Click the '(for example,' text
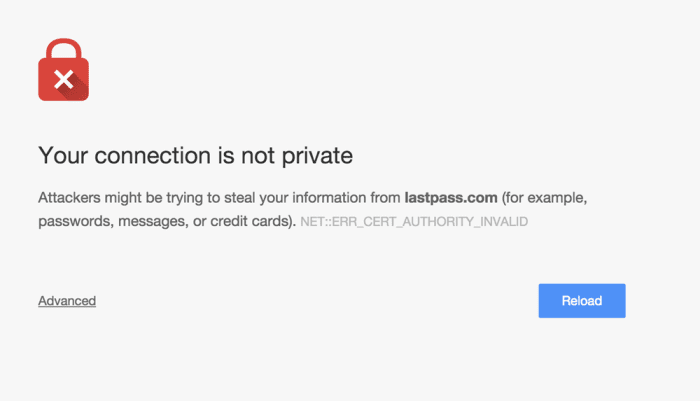The width and height of the screenshot is (700, 401). pos(545,197)
